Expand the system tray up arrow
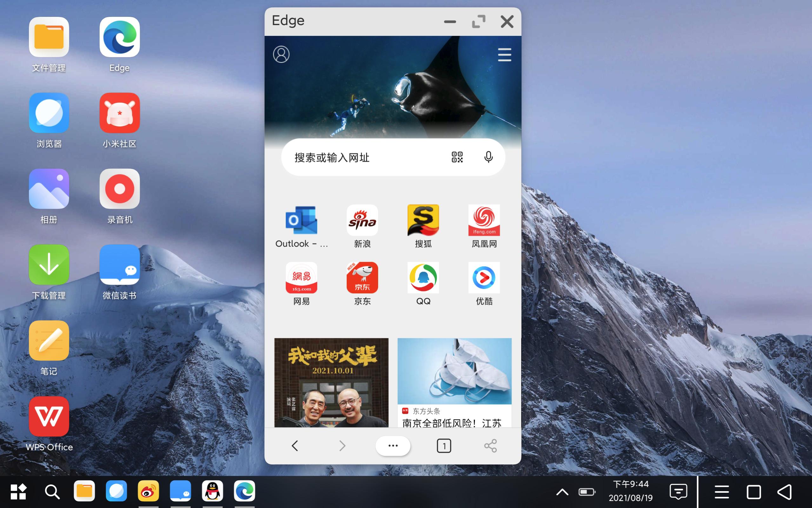The image size is (812, 508). coord(562,492)
